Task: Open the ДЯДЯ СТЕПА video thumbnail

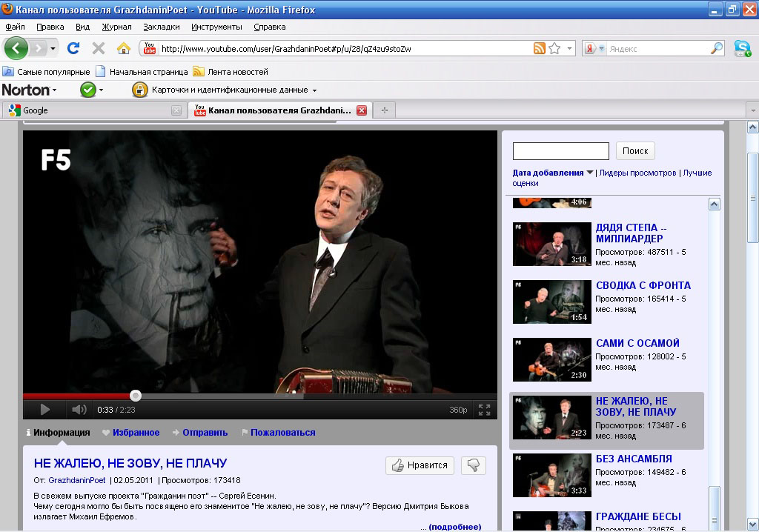Action: (x=551, y=244)
